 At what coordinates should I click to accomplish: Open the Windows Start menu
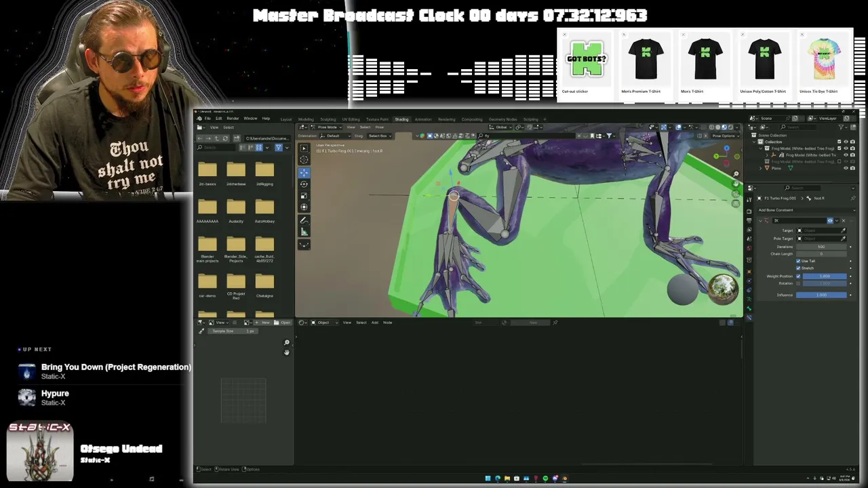pyautogui.click(x=488, y=478)
